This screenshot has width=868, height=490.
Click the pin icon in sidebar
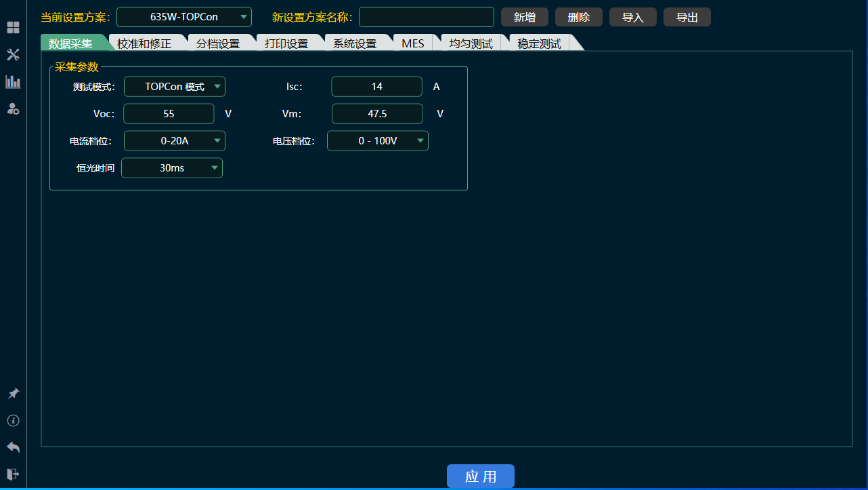point(13,393)
